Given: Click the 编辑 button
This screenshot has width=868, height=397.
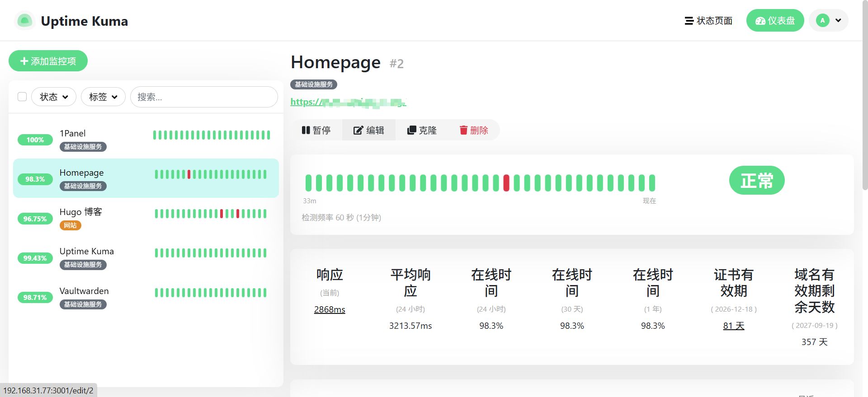Looking at the screenshot, I should pos(369,130).
